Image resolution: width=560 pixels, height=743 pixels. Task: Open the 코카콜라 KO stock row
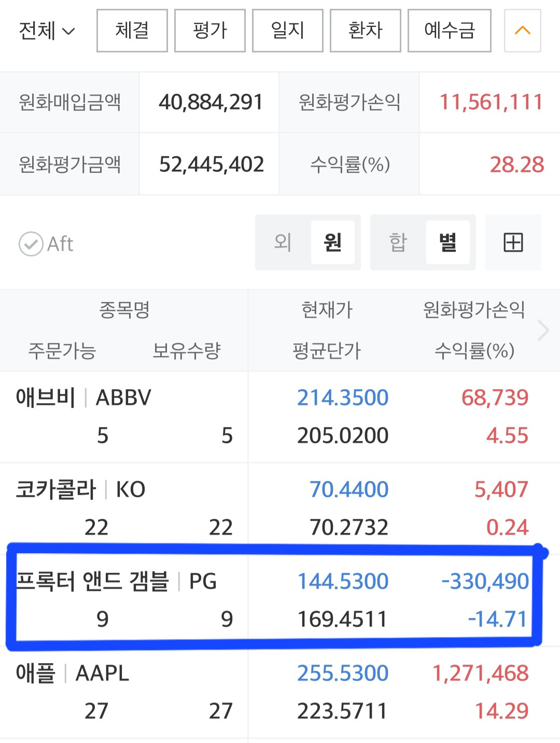click(x=280, y=508)
